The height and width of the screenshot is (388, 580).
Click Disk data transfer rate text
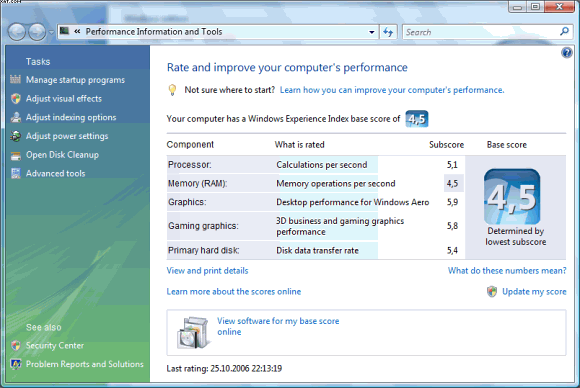coord(317,250)
